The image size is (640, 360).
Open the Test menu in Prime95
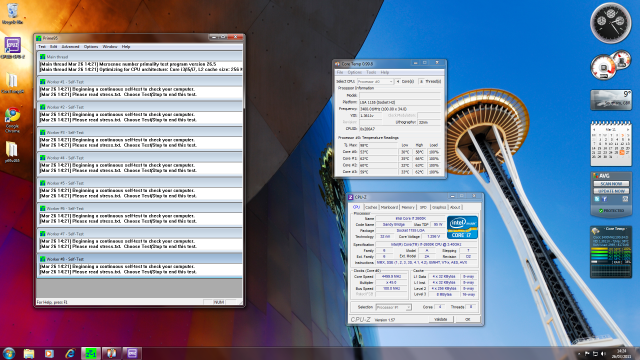pos(42,47)
